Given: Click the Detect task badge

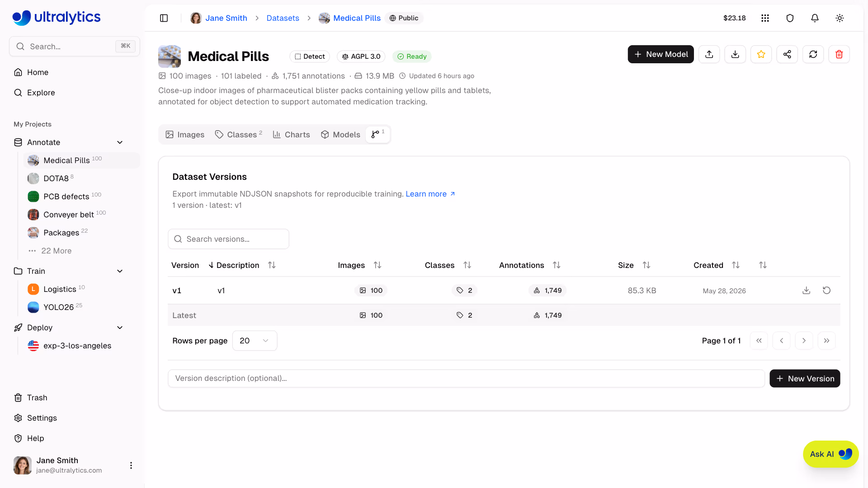Looking at the screenshot, I should click(310, 56).
